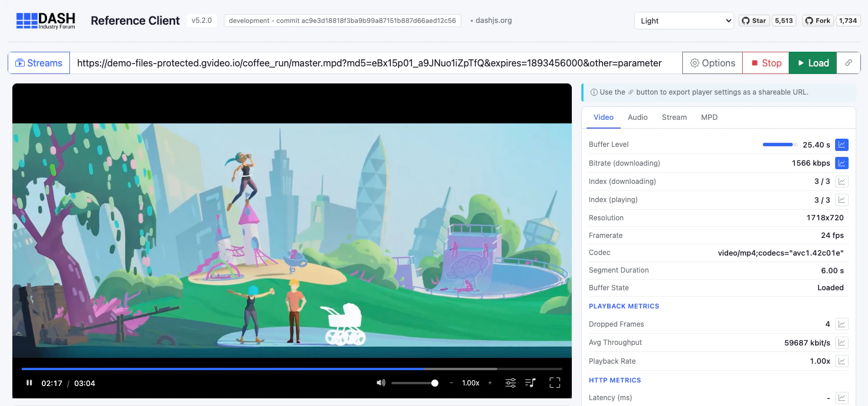868x406 pixels.
Task: Click the 5,513 star count
Action: 784,21
